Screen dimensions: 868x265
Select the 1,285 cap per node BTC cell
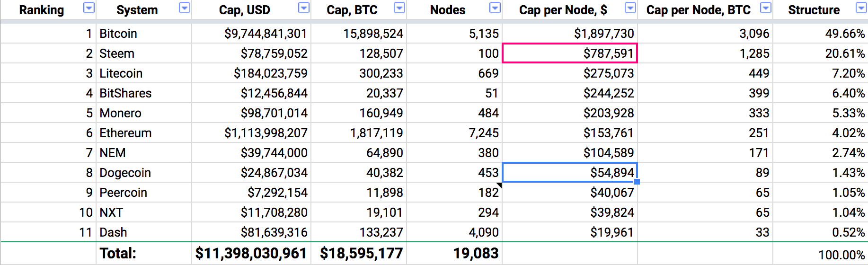tap(705, 53)
